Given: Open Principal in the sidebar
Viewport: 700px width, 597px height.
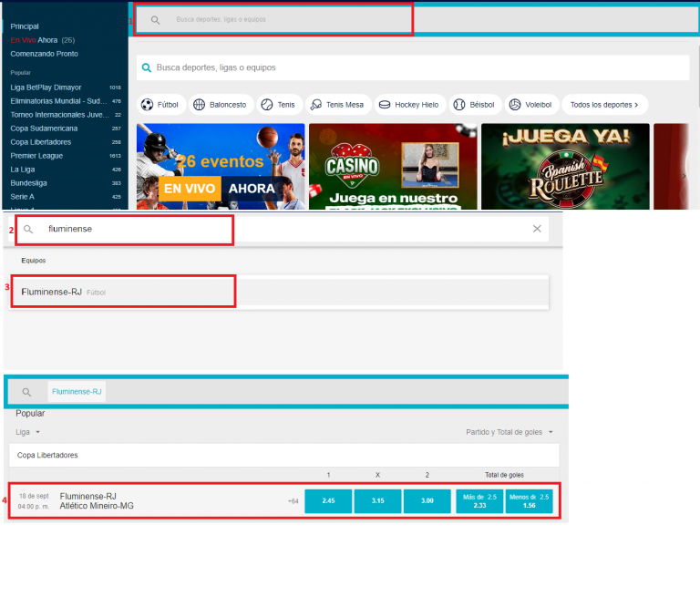Looking at the screenshot, I should 25,26.
